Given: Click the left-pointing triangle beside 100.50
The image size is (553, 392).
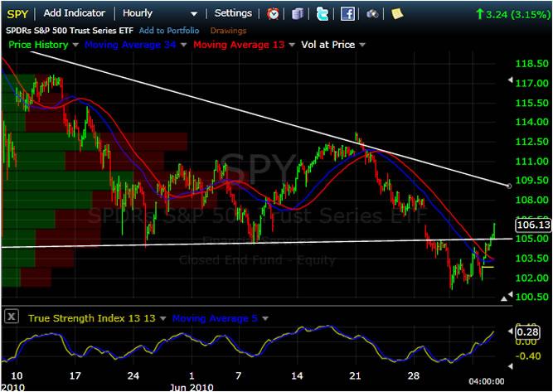Looking at the screenshot, I should coord(510,294).
